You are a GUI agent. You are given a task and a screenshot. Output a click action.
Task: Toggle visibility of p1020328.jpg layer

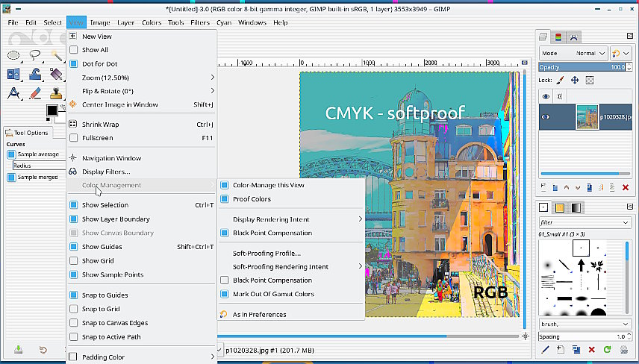[546, 116]
